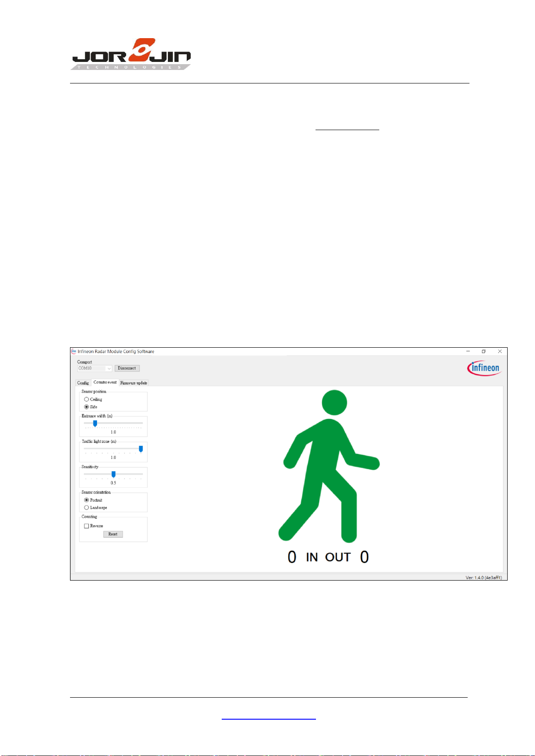
Task: Open the Firmware update tab
Action: tap(134, 383)
